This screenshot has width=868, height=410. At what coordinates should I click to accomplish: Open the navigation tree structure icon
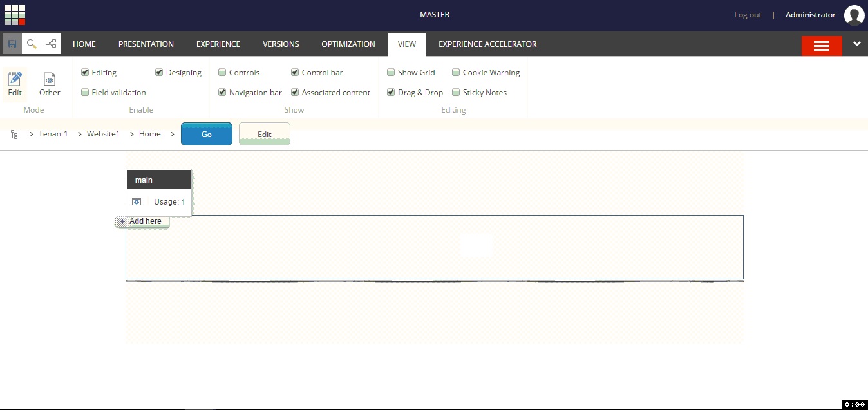51,44
